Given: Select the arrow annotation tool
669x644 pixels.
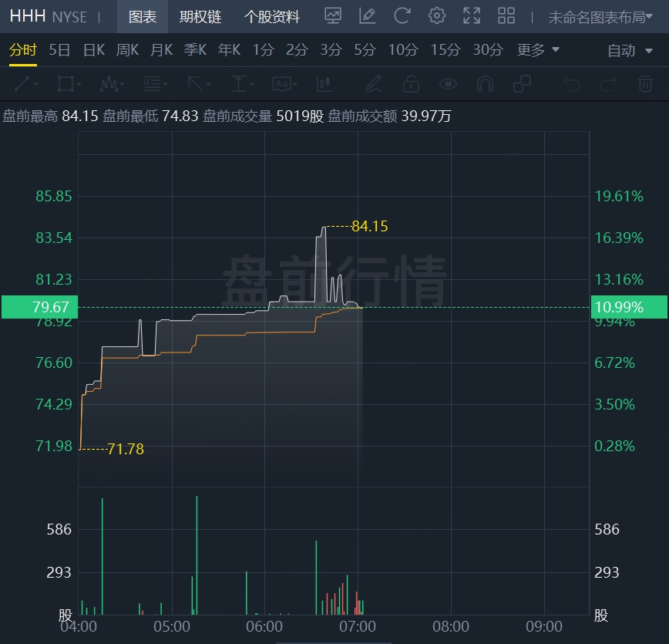Looking at the screenshot, I should [x=196, y=84].
